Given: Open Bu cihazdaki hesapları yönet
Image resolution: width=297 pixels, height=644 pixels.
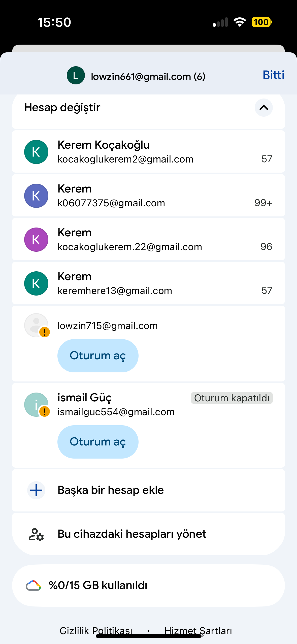Looking at the screenshot, I should 148,534.
